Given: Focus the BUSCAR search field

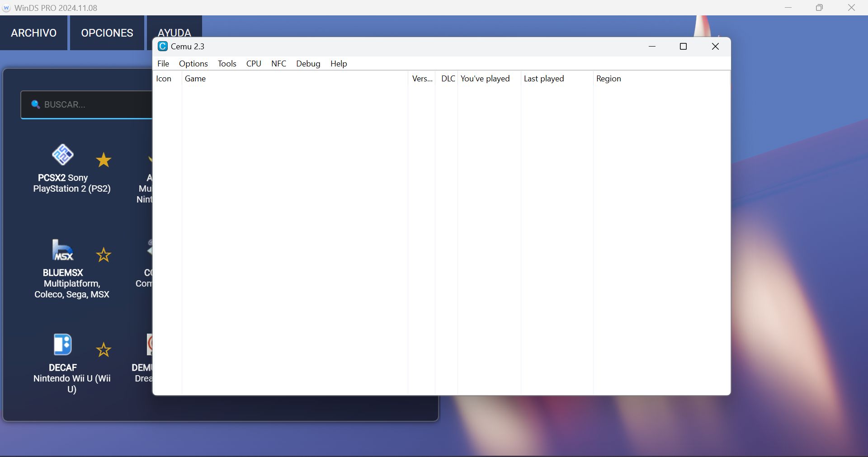Looking at the screenshot, I should point(87,105).
